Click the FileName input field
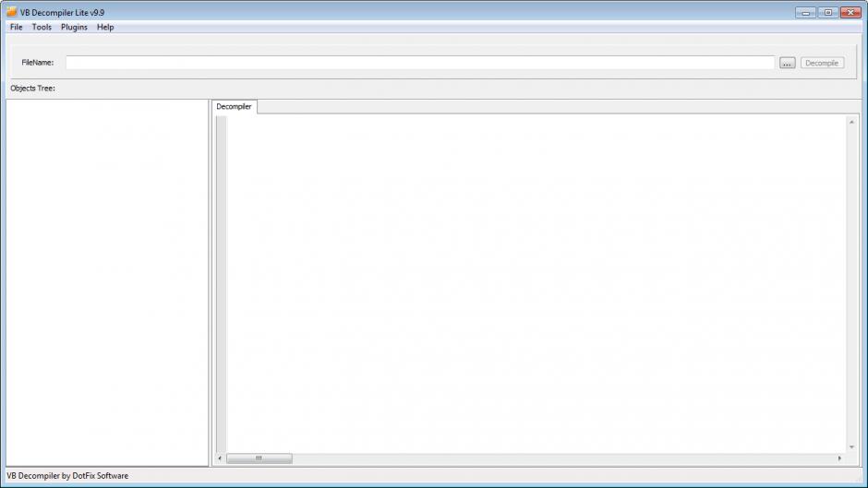The height and width of the screenshot is (488, 868). [x=419, y=63]
